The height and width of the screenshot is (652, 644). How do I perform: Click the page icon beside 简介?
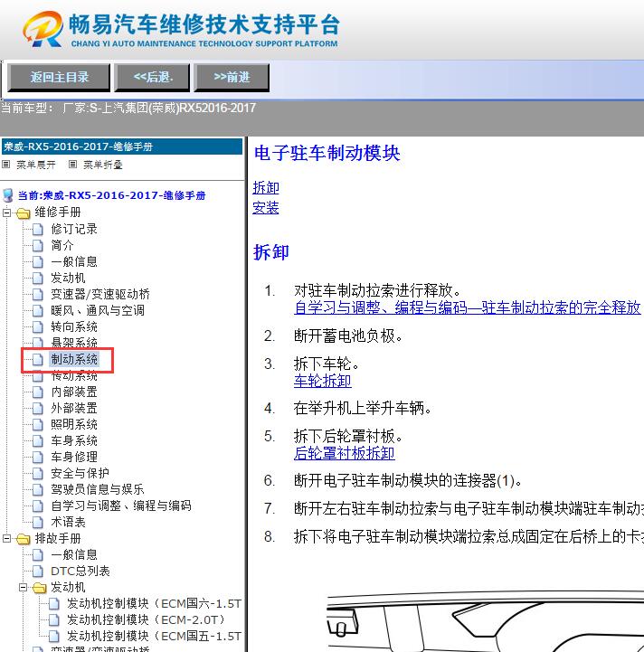pos(38,245)
